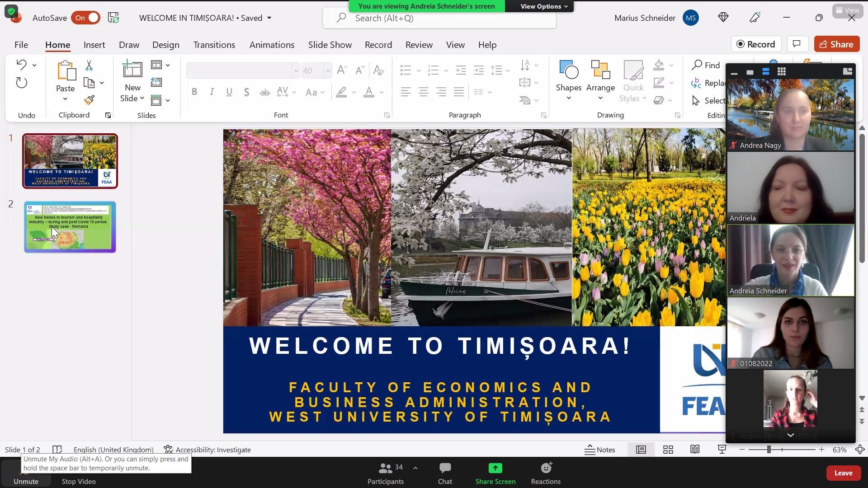Viewport: 868px width, 488px height.
Task: Fit slide to current window icon
Action: pos(860,450)
